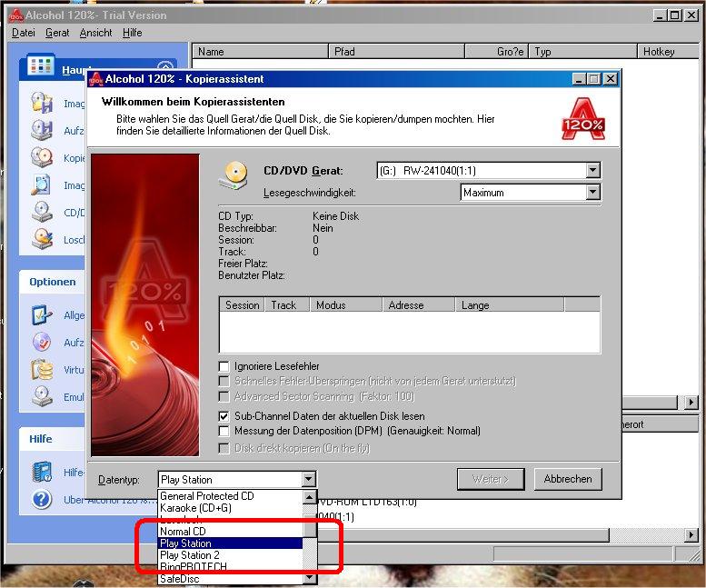
Task: Toggle Advanced Sector Scanning checkbox
Action: (224, 396)
